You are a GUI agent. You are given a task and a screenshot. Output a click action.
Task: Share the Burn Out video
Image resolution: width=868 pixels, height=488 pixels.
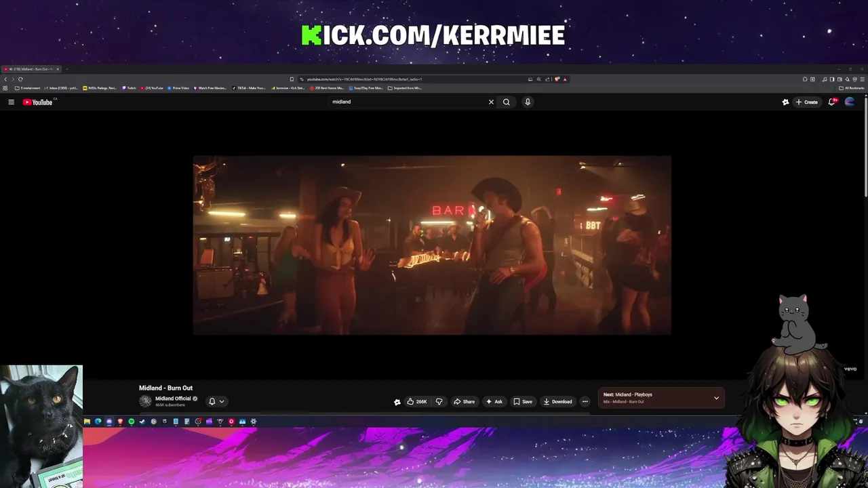click(464, 401)
